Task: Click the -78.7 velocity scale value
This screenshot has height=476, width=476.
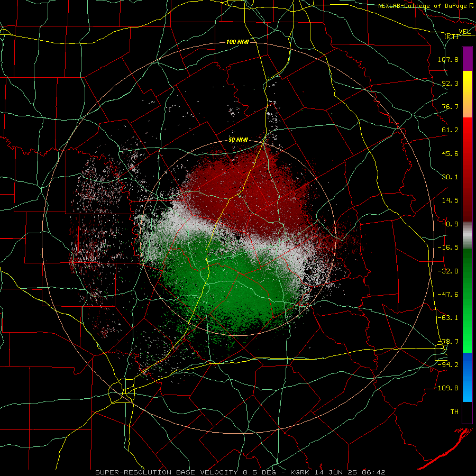Action: tap(448, 342)
